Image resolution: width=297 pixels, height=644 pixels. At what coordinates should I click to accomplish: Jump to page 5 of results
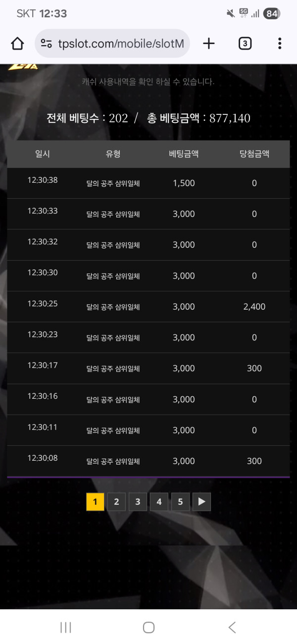click(x=180, y=502)
